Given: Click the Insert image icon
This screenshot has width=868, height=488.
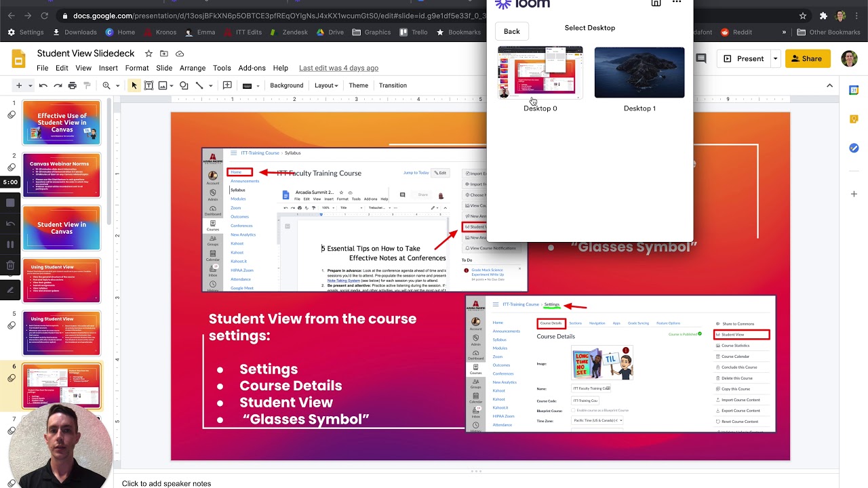Looking at the screenshot, I should click(x=163, y=85).
